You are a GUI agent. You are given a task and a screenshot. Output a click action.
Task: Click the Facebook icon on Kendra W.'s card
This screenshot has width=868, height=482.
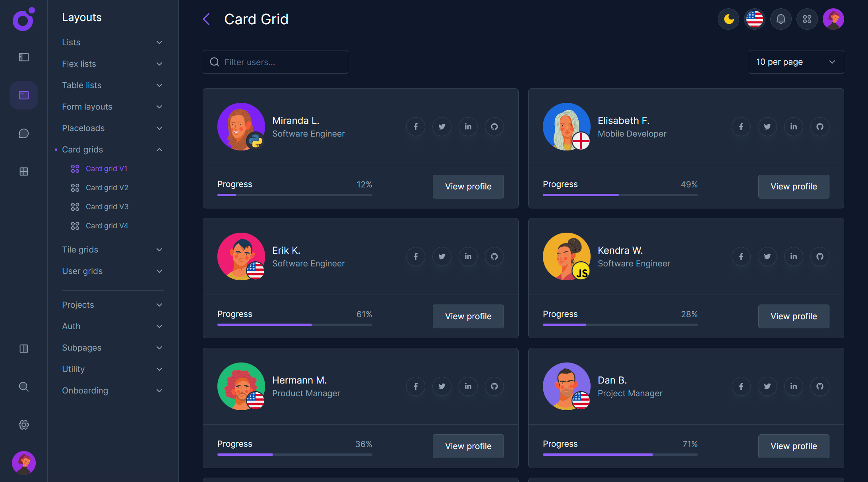(741, 256)
